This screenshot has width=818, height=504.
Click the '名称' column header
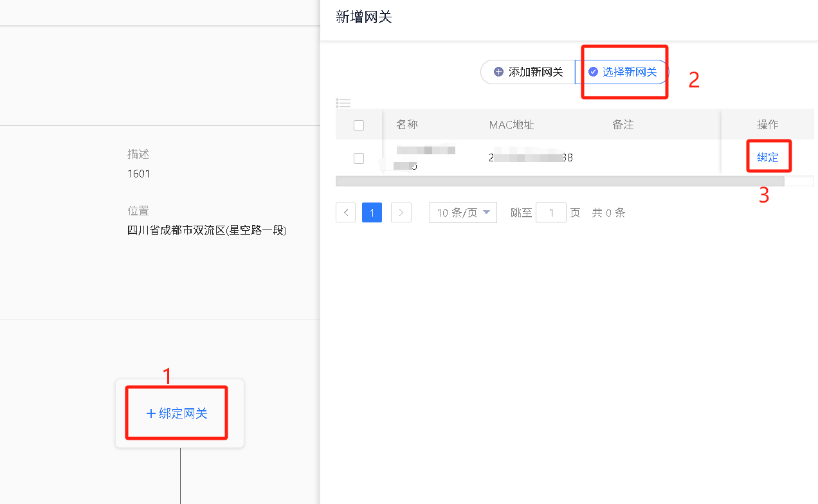pos(407,125)
